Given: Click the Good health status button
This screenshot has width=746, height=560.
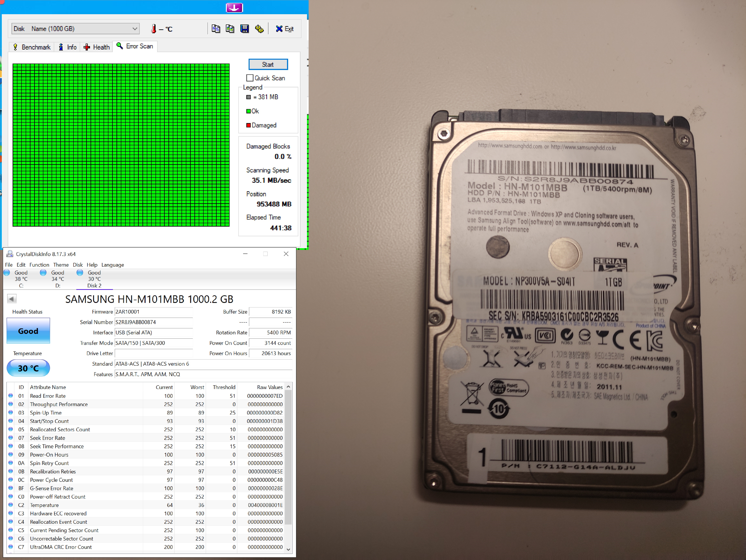Looking at the screenshot, I should (x=28, y=331).
